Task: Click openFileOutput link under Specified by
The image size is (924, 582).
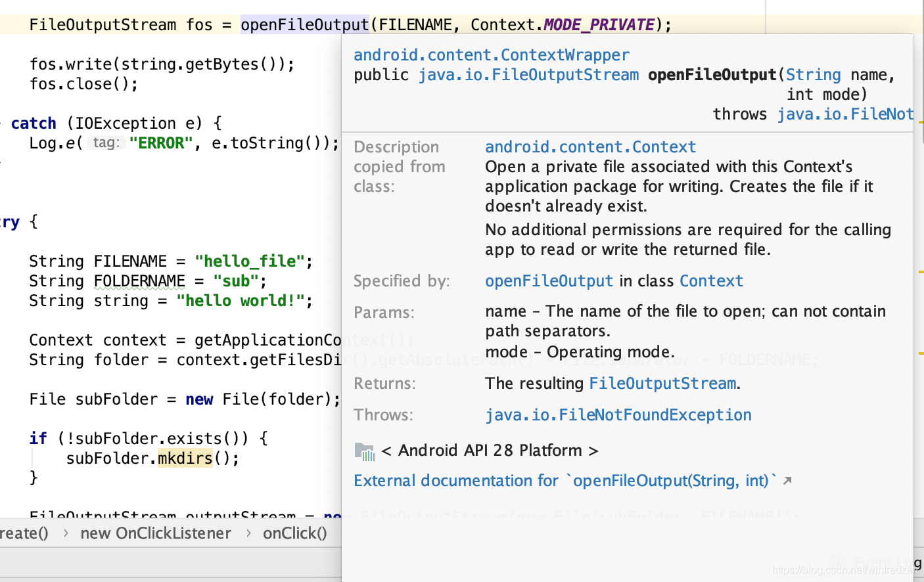Action: 549,281
